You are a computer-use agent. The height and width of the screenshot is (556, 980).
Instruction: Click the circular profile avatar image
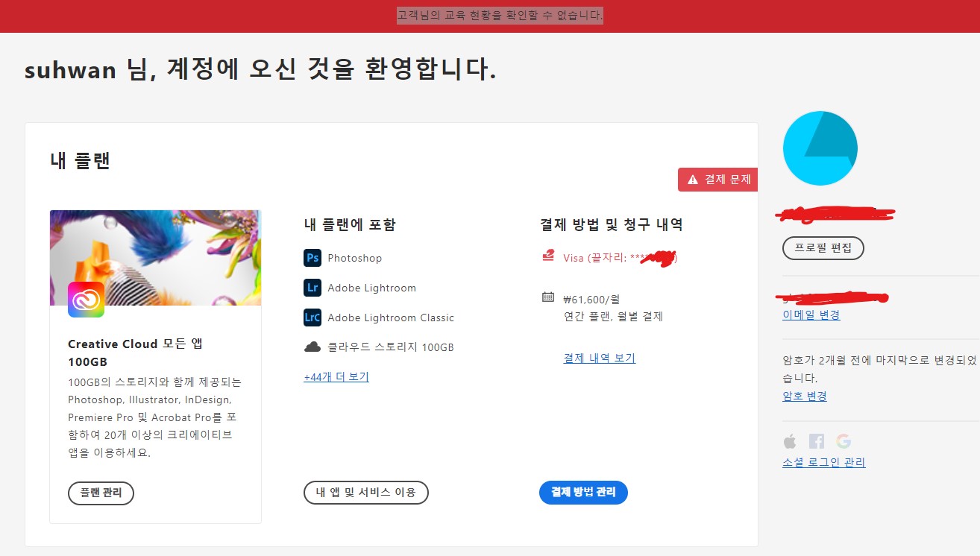pyautogui.click(x=820, y=148)
